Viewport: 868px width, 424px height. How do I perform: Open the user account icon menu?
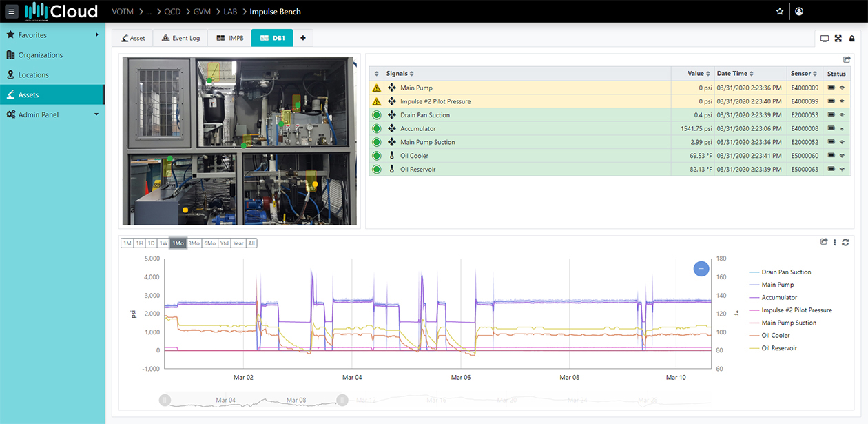pos(799,12)
